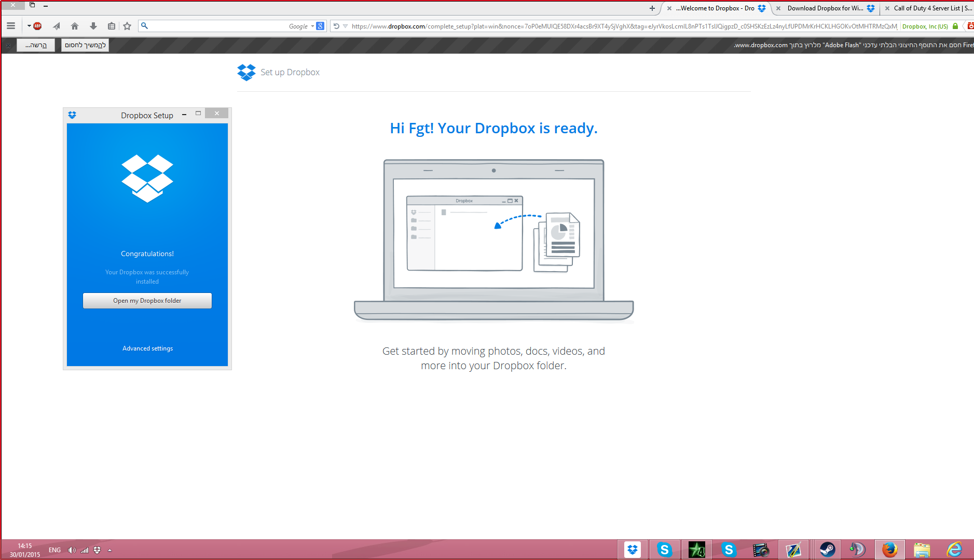Click the green padlock security icon

click(x=955, y=26)
